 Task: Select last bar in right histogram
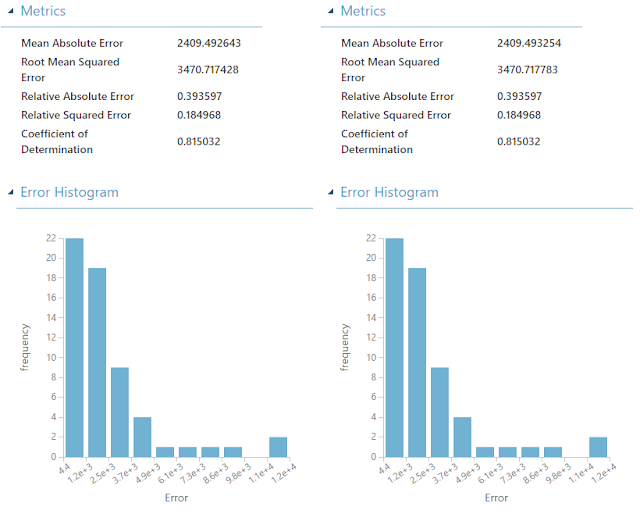[598, 447]
